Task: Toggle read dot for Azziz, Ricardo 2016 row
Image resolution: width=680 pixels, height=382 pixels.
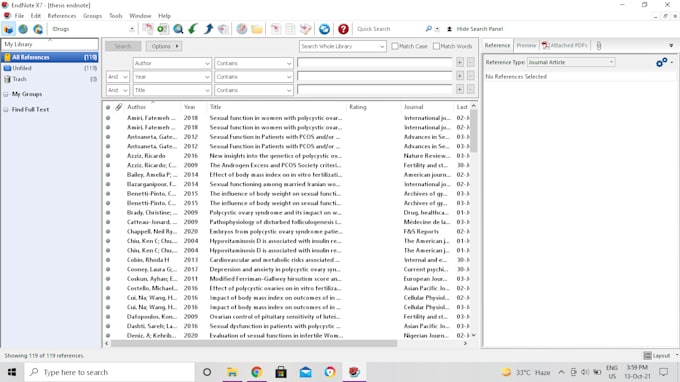Action: (x=108, y=156)
